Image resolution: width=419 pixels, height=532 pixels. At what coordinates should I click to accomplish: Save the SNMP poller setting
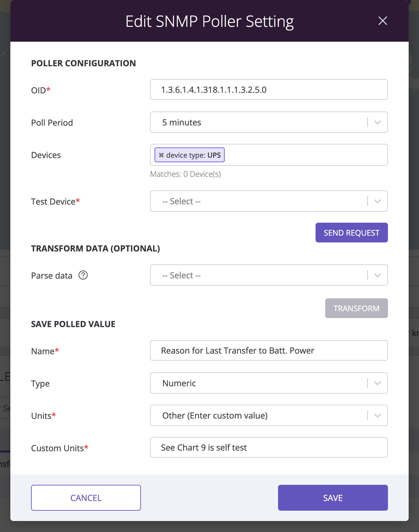333,498
